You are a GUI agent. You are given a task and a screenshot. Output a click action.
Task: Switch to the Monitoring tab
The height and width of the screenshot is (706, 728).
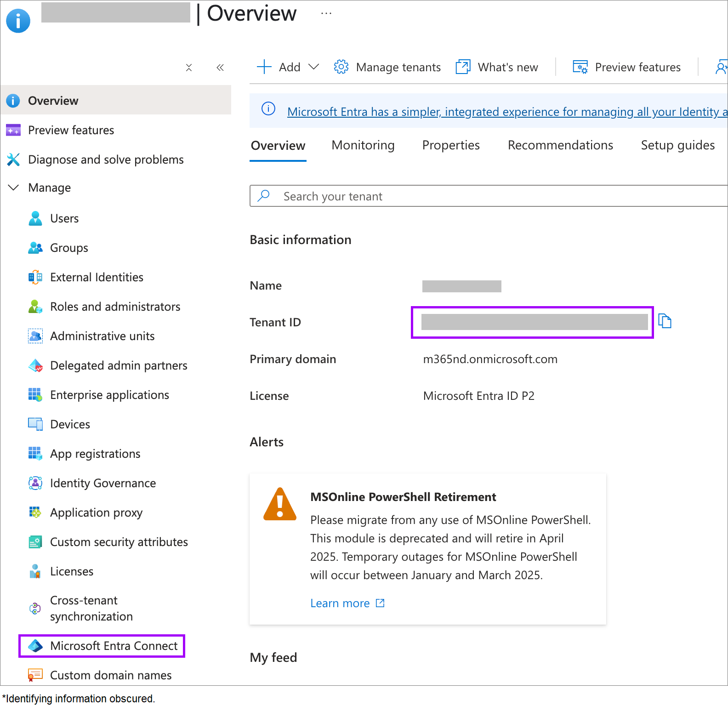[x=363, y=145]
